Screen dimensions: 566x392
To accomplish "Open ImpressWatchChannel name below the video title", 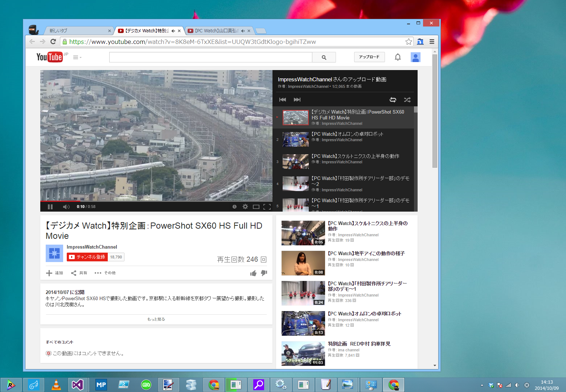I will click(x=92, y=247).
